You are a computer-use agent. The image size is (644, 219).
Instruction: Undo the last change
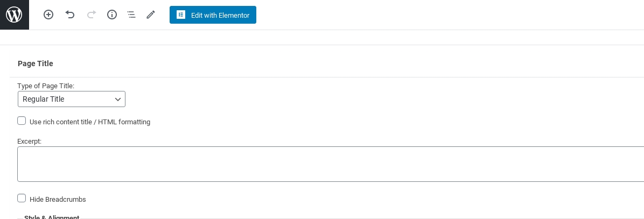tap(70, 15)
